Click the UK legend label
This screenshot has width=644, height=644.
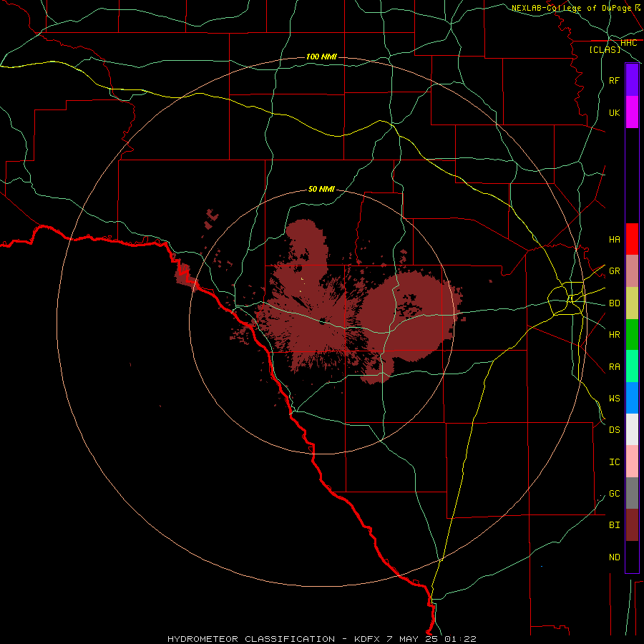coord(614,112)
